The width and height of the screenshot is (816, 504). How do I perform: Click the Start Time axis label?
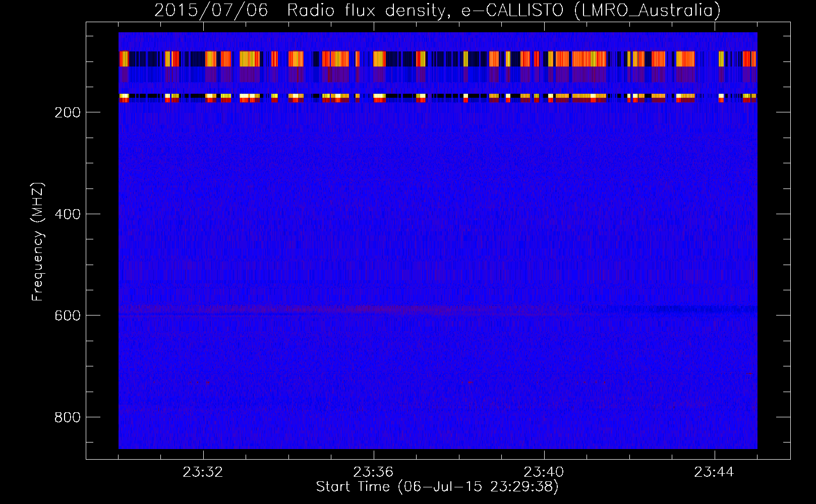click(x=437, y=487)
